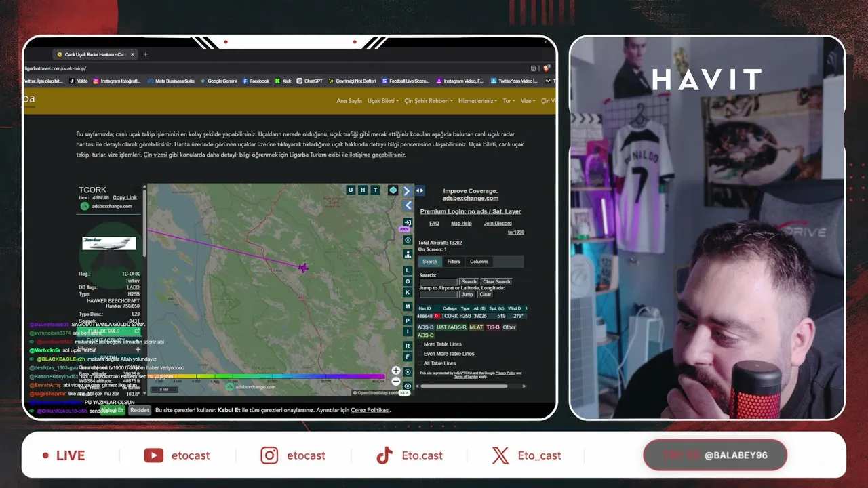
Task: Click the statistics podium icon
Action: [408, 254]
